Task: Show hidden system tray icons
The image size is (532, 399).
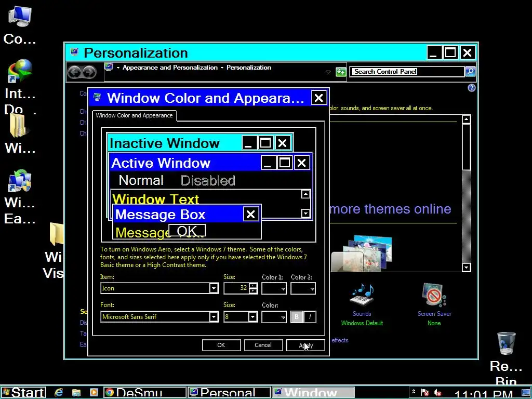Action: tap(414, 392)
